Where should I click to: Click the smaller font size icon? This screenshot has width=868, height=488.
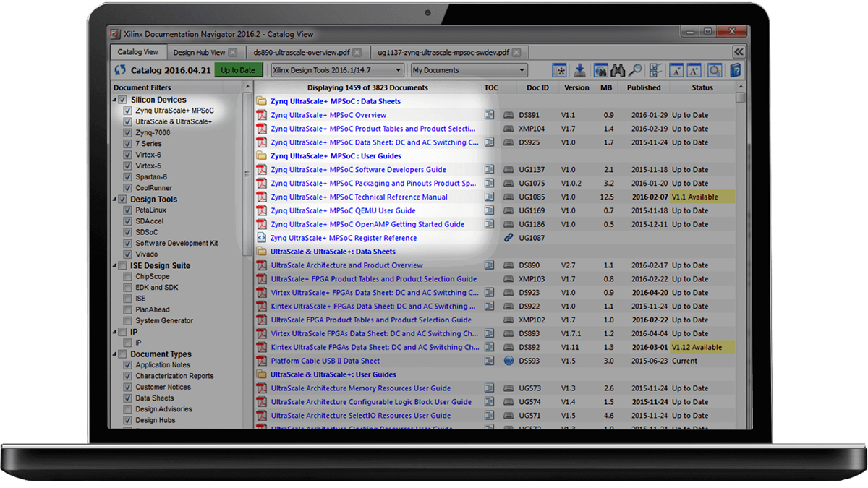point(676,70)
